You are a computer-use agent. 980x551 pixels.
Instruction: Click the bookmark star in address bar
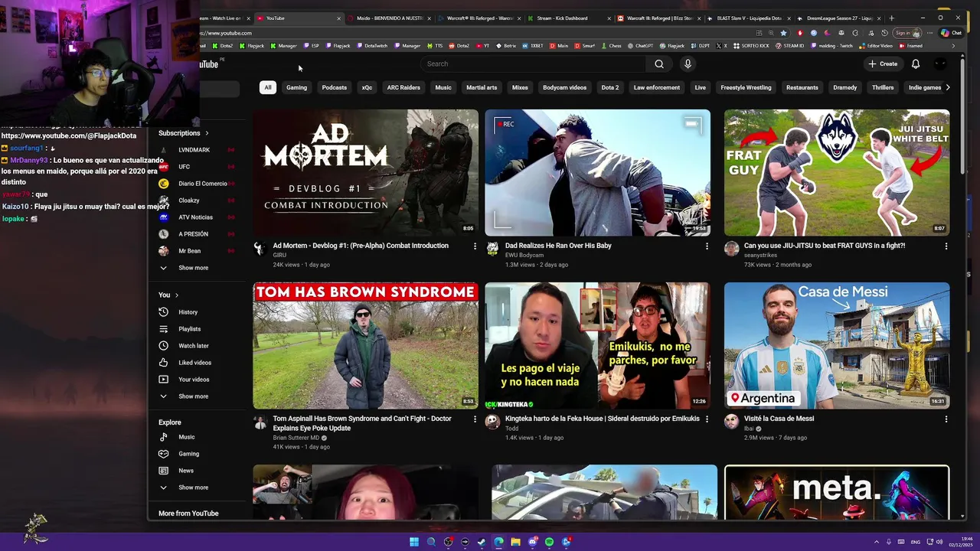[783, 33]
